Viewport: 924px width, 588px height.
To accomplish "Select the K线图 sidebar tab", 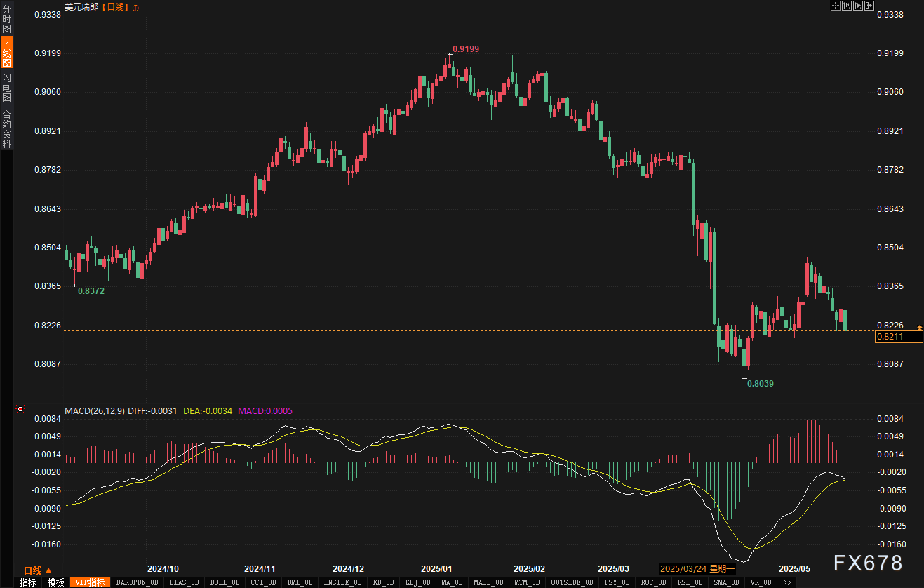I will coord(6,53).
